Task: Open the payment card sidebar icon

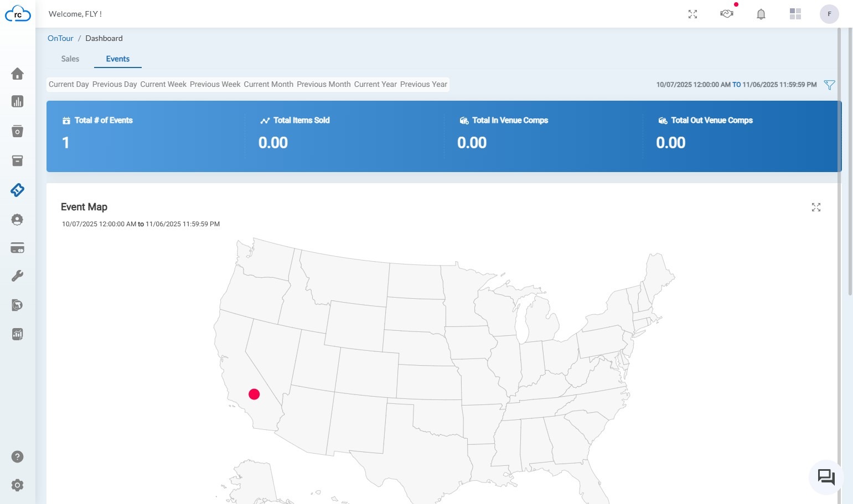Action: (x=18, y=248)
